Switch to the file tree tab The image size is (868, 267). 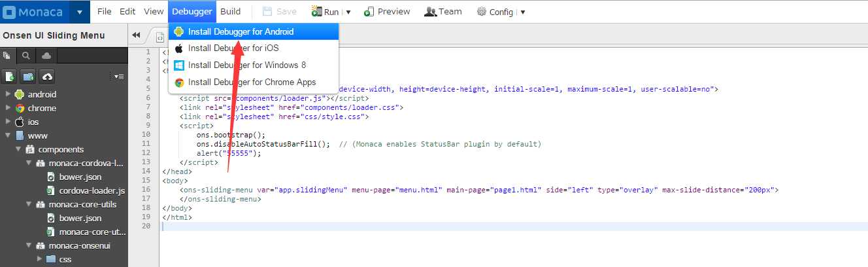pos(8,56)
